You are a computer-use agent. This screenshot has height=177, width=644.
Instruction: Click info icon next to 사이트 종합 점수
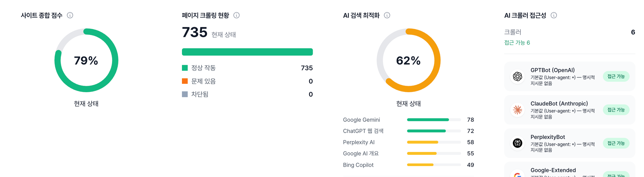70,15
